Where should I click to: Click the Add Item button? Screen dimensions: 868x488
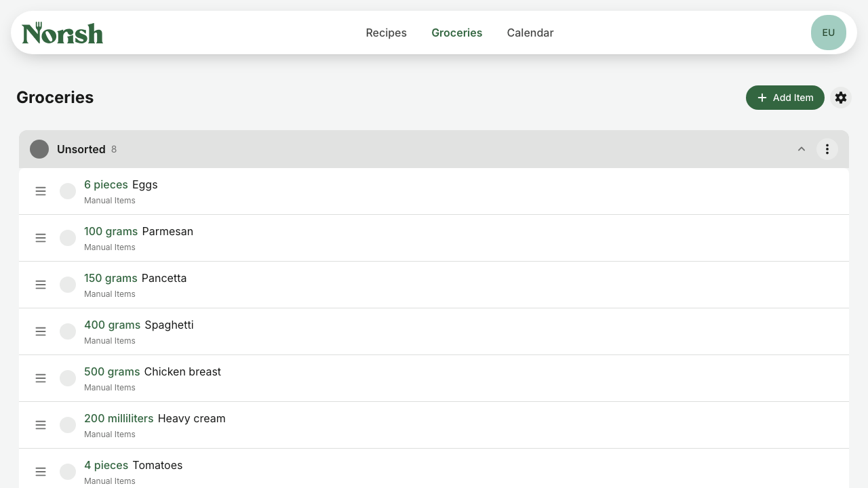point(785,98)
